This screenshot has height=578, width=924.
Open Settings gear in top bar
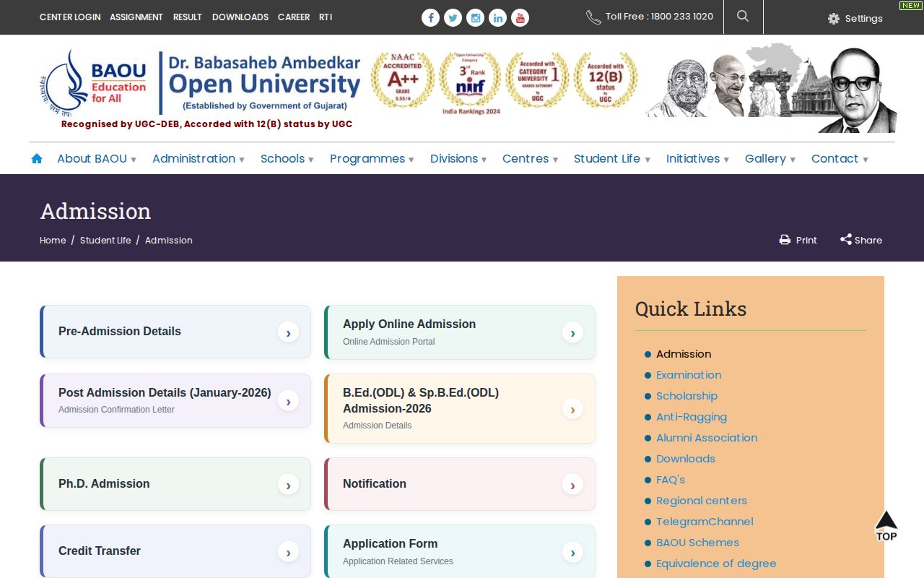click(855, 19)
